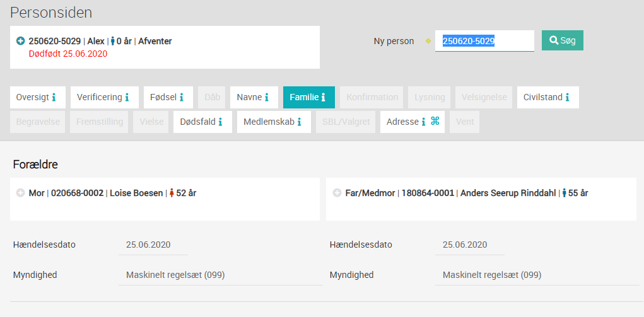Click the command symbol icon on Adresse tab
This screenshot has height=317, width=644.
(435, 121)
